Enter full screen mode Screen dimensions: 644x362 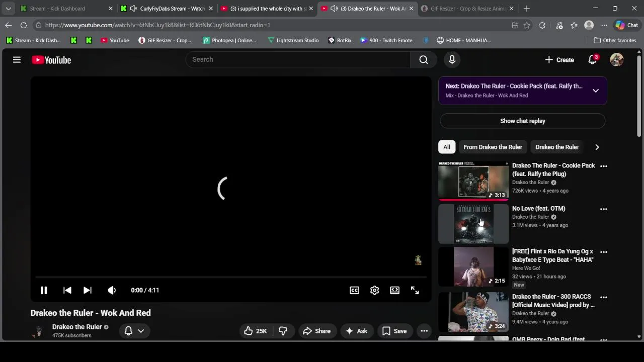point(415,290)
